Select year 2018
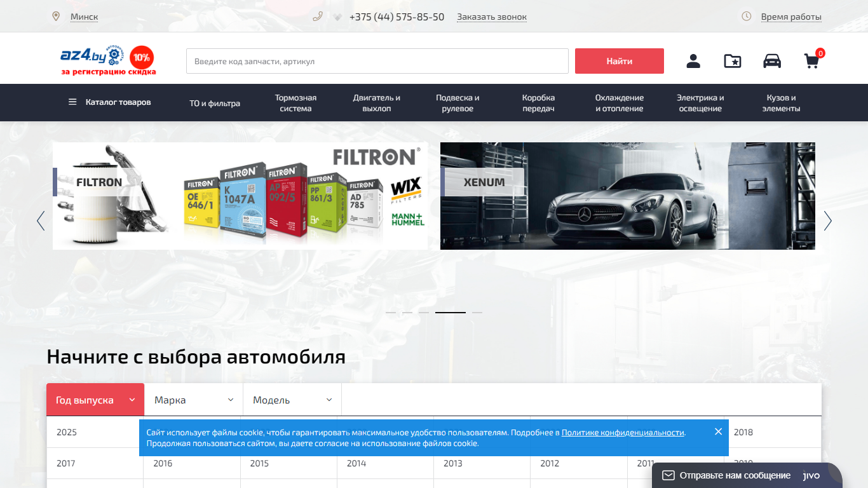 (773, 432)
